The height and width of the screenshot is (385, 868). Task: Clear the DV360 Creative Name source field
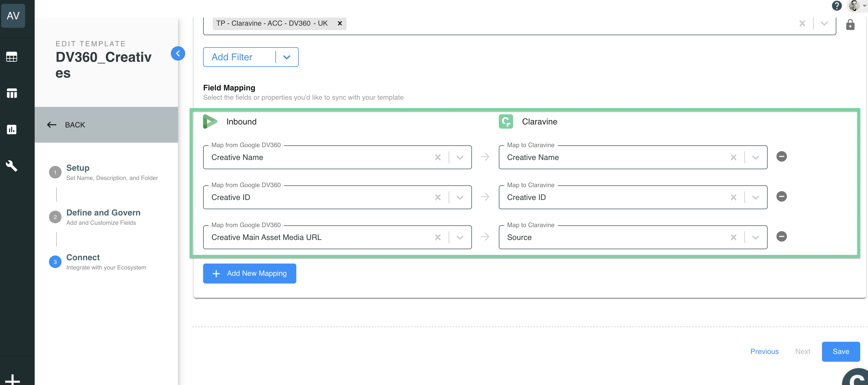(438, 157)
